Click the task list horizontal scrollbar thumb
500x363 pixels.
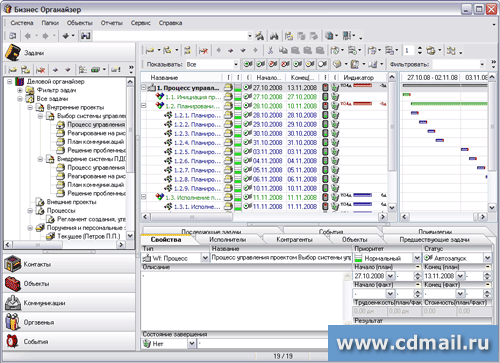(192, 217)
